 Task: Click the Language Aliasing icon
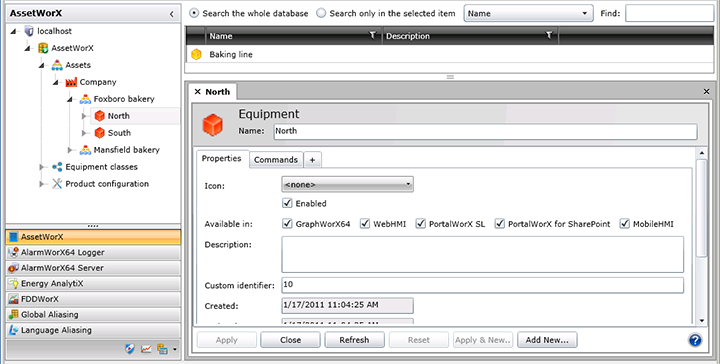click(x=13, y=330)
